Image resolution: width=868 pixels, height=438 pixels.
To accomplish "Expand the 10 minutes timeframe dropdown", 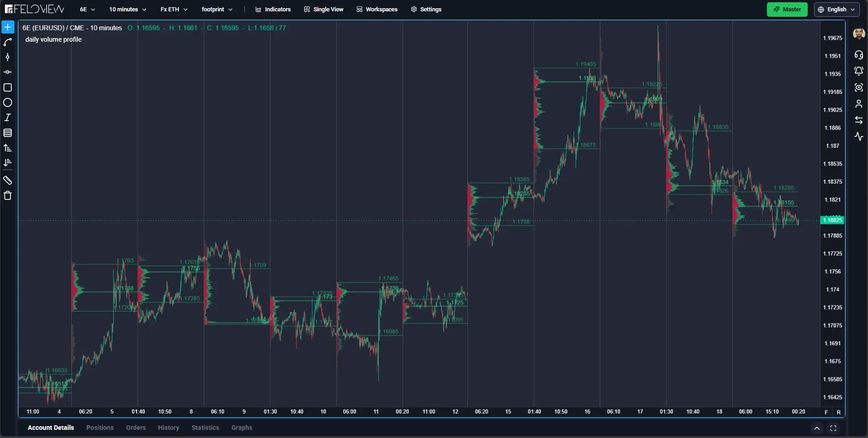I will [x=127, y=10].
